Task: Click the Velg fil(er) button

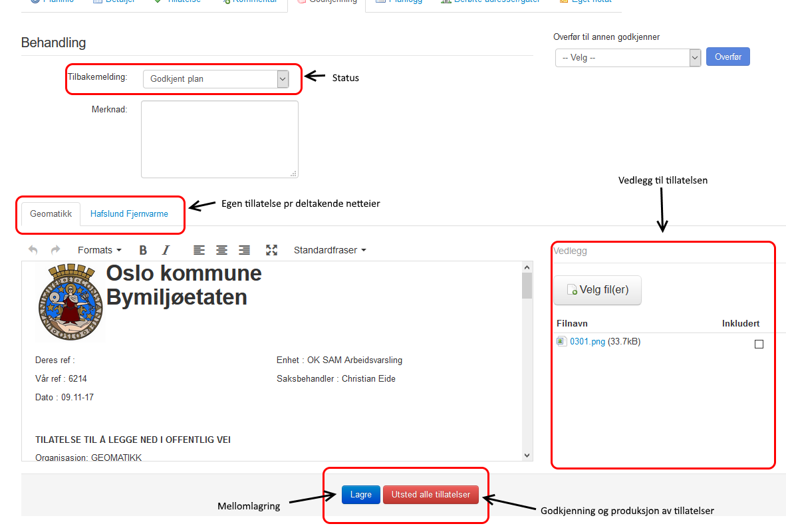Action: pyautogui.click(x=598, y=290)
